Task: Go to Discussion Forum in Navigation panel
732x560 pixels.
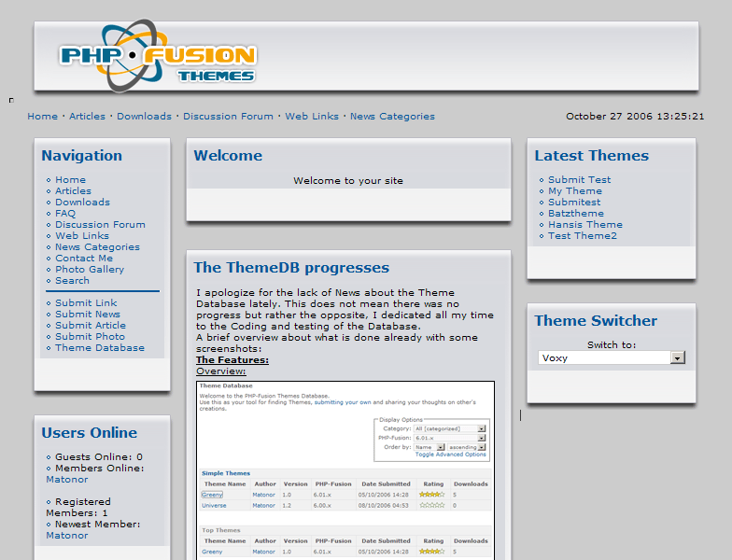Action: [x=101, y=224]
